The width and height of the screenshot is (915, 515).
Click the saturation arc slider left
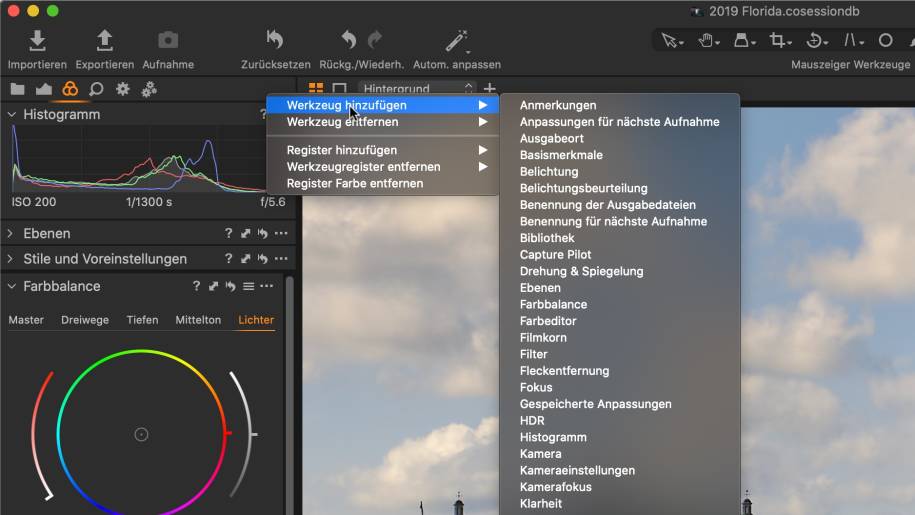(41, 435)
